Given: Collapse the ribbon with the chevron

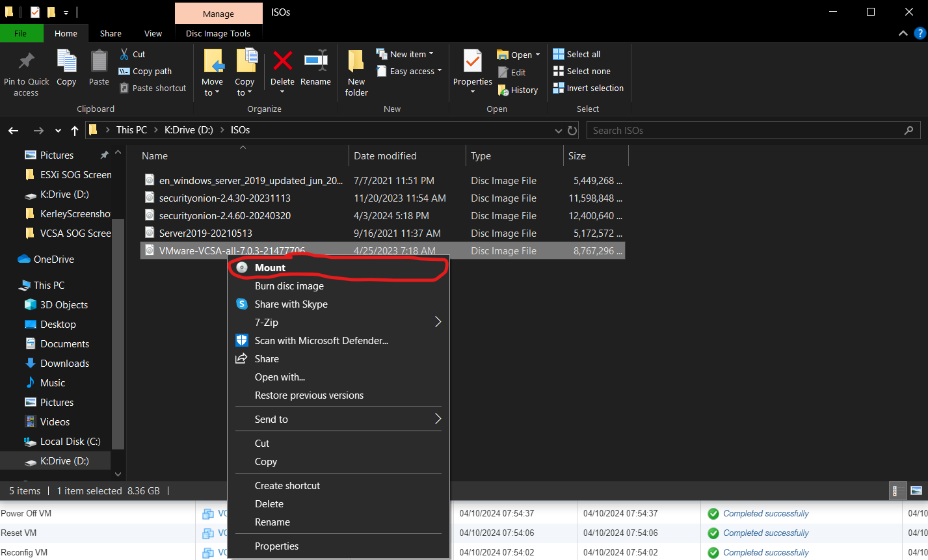Looking at the screenshot, I should point(903,33).
